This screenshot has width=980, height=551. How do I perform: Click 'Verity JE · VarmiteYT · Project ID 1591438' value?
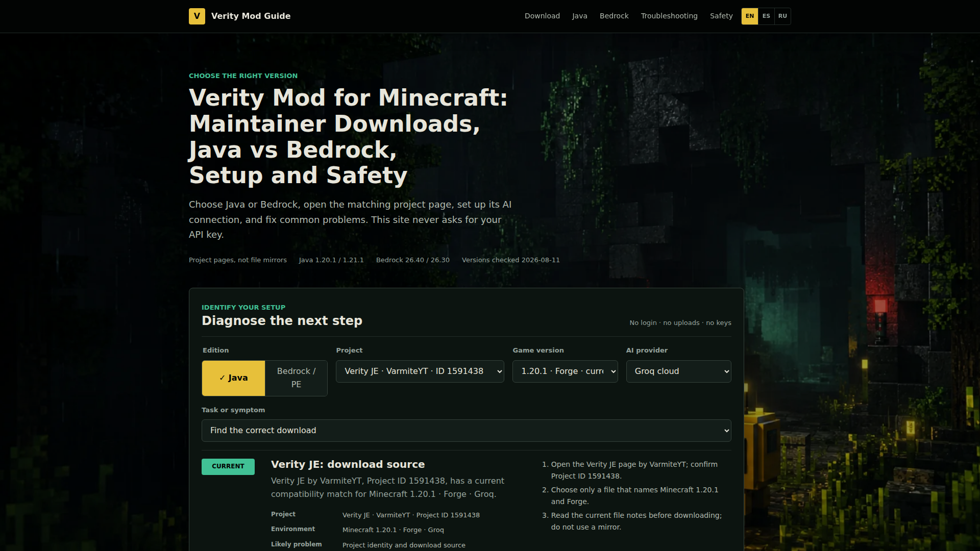(x=411, y=515)
